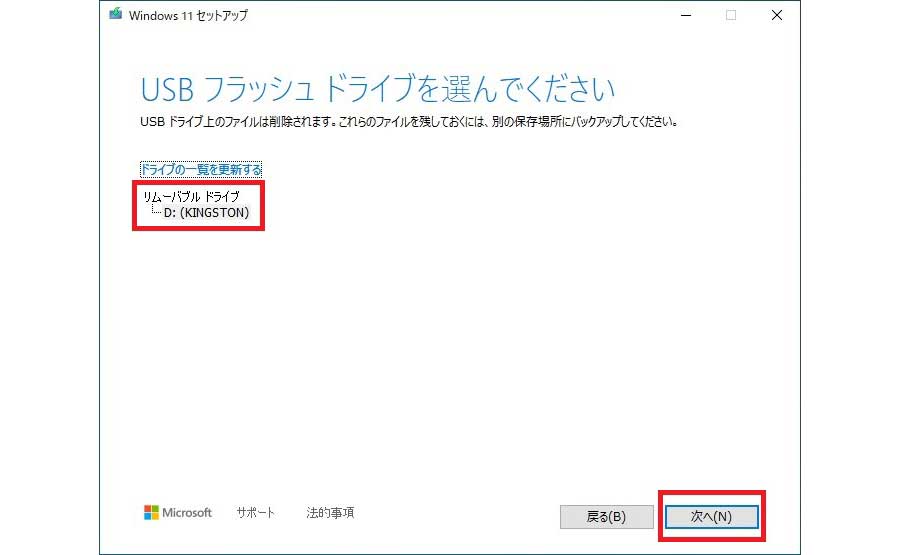Close the Windows 11 セットアップ window
Image resolution: width=900 pixels, height=555 pixels.
click(x=777, y=15)
